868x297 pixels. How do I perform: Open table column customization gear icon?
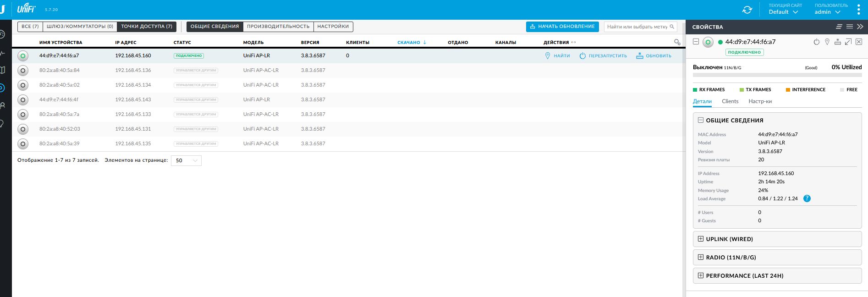tap(677, 42)
